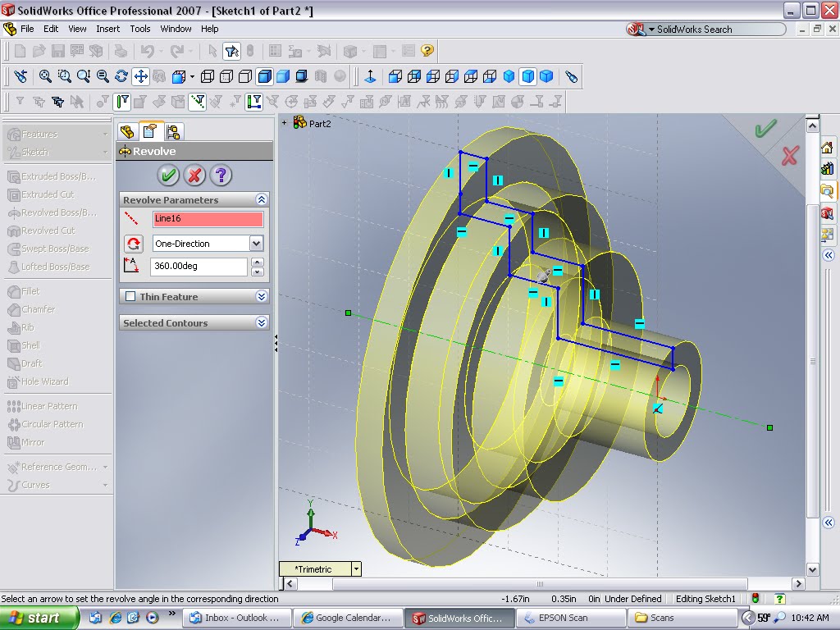Switch to Hidden Lines Removed display

[245, 76]
